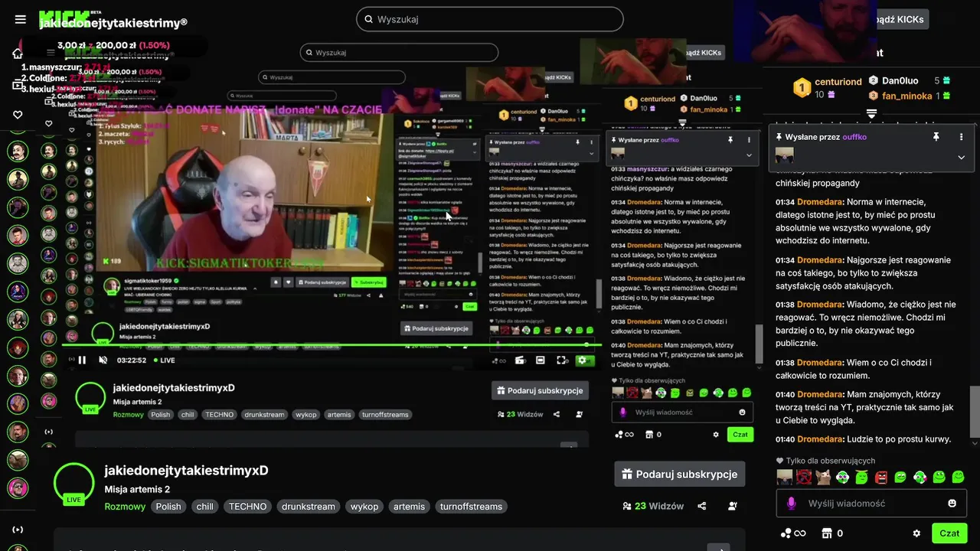Open the three-dot menu on the second-layer pinned message

tap(749, 140)
